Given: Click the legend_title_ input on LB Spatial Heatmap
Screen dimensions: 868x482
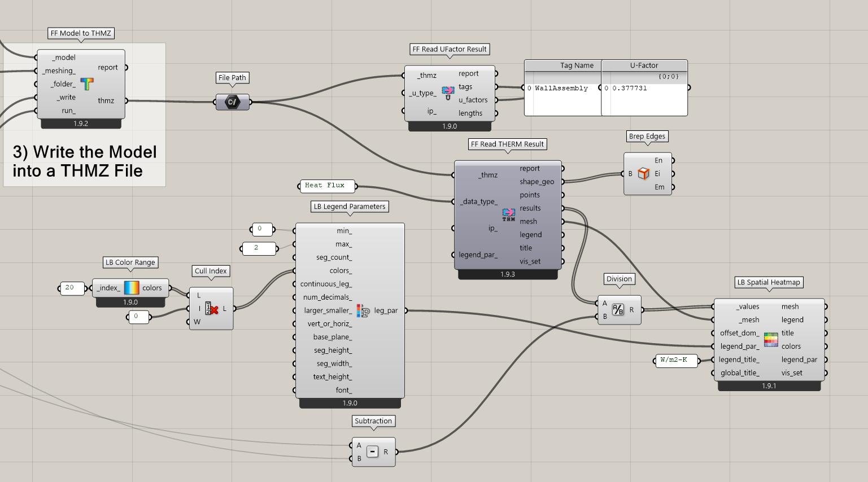Looking at the screenshot, I should pos(739,360).
